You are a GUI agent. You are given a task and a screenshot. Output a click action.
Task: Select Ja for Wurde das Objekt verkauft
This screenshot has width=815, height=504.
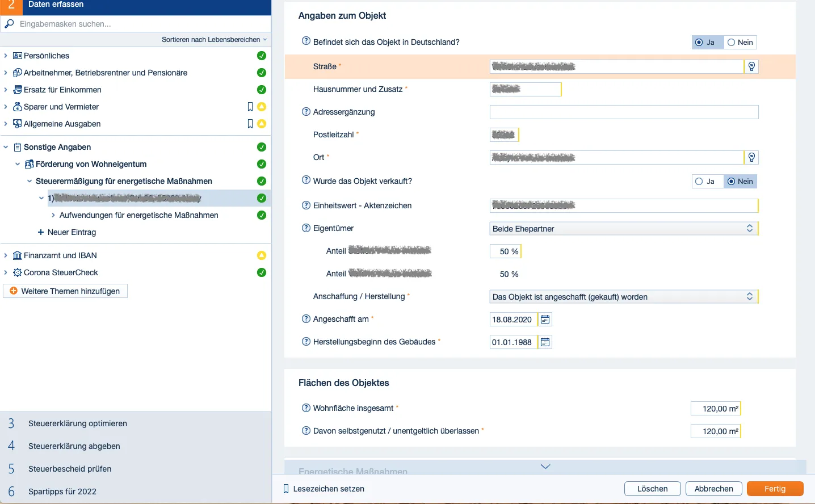tap(705, 182)
